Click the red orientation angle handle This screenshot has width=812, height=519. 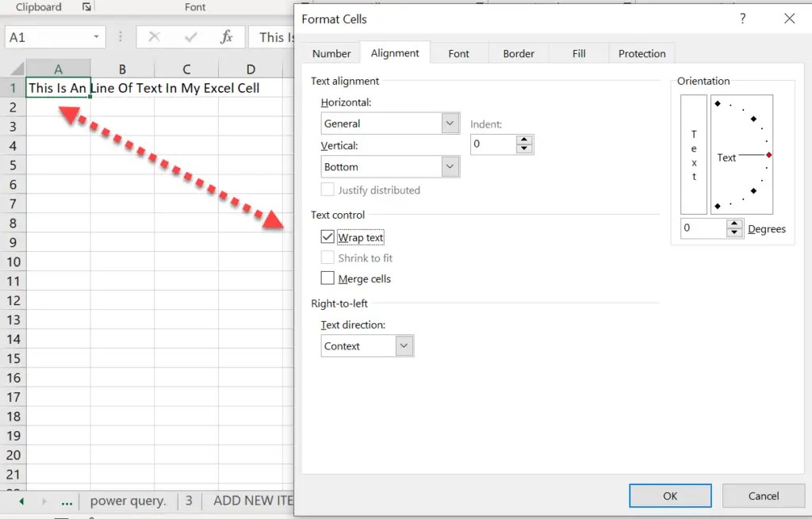[x=768, y=155]
